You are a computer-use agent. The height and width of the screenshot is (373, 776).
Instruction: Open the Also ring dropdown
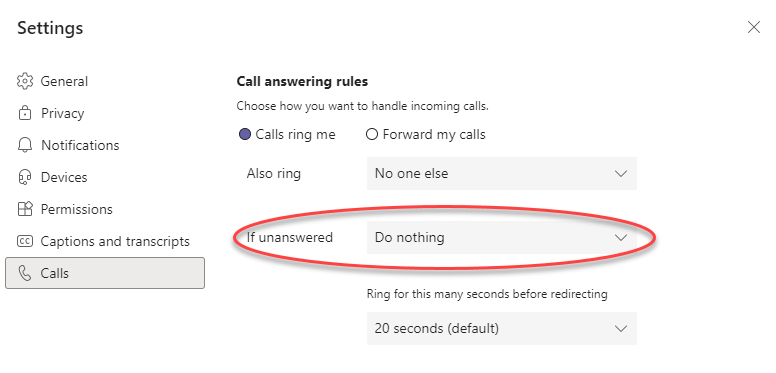point(501,174)
